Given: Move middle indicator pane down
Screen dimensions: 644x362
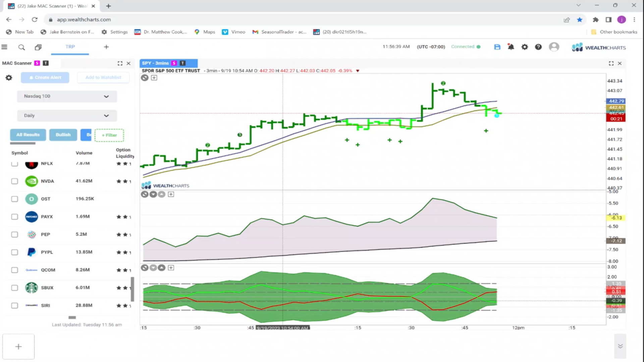Looking at the screenshot, I should pyautogui.click(x=153, y=194).
